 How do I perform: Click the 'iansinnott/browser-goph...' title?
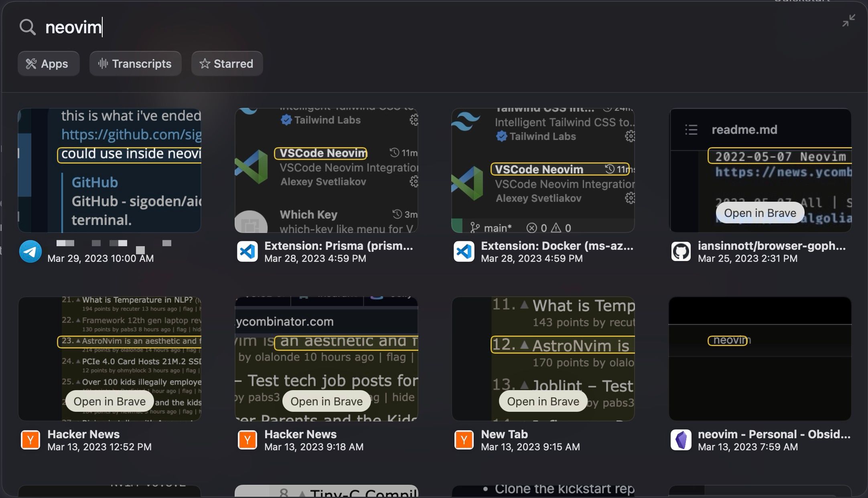coord(772,246)
